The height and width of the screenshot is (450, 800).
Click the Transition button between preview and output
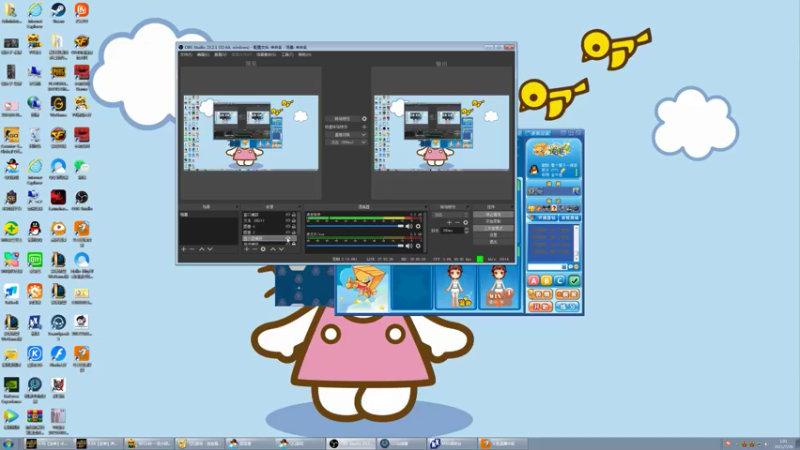tap(343, 118)
